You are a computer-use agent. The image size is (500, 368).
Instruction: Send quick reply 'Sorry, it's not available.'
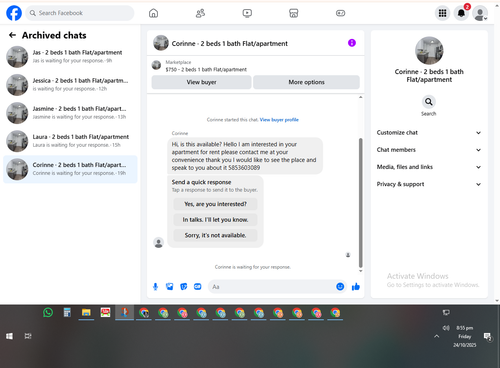[x=215, y=235]
